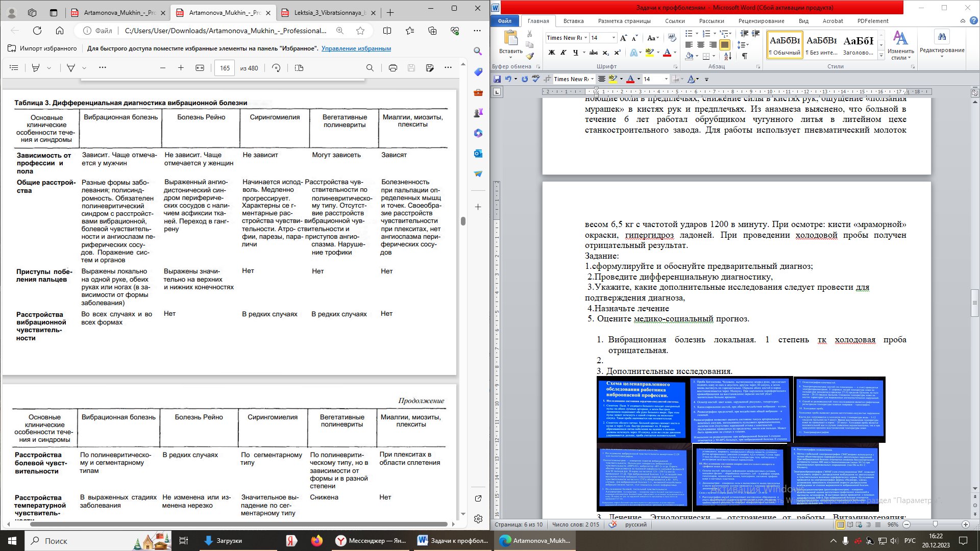Open PDF highlight color dropdown arrow

coord(49,67)
